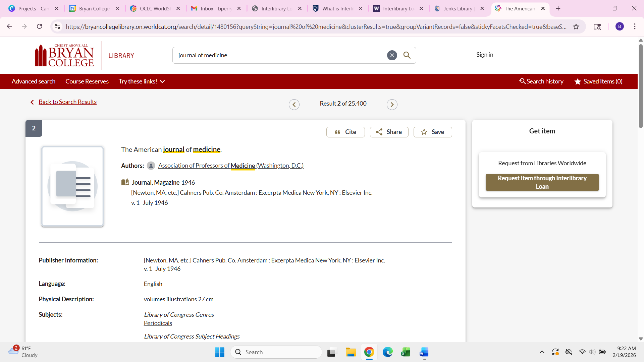Switch to What is Interlibrary tab
This screenshot has width=644, height=362.
click(337, 8)
